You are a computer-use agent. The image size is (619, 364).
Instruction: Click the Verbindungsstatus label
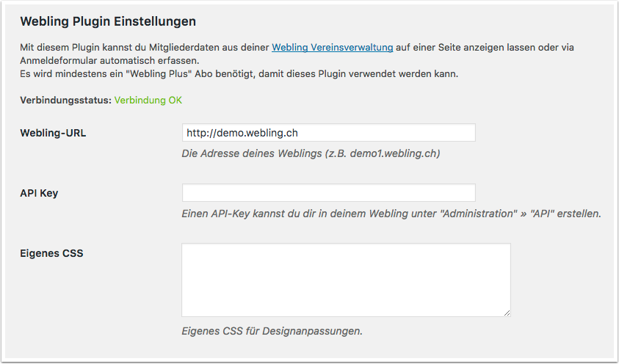[x=66, y=100]
